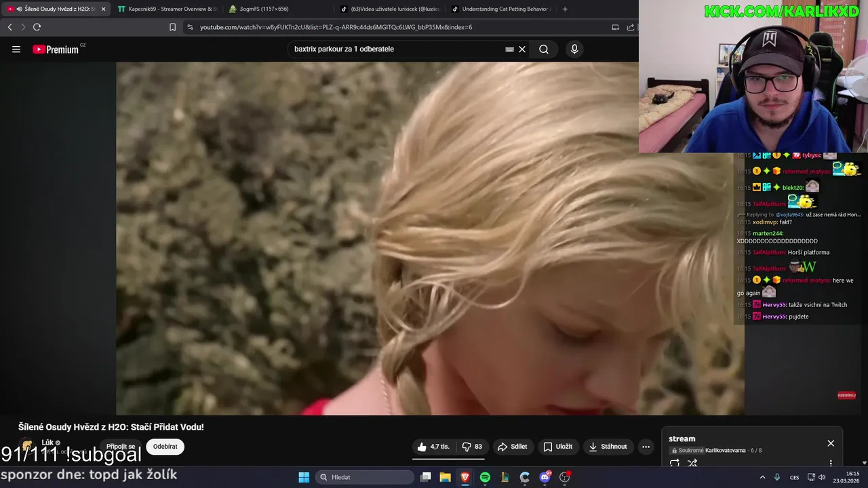Open screen cast icon in address bar

[615, 27]
